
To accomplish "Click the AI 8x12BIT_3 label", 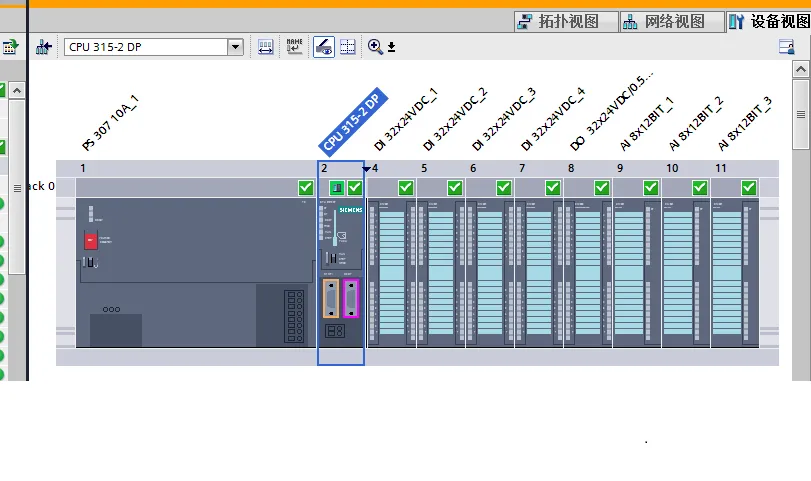I will pyautogui.click(x=745, y=124).
